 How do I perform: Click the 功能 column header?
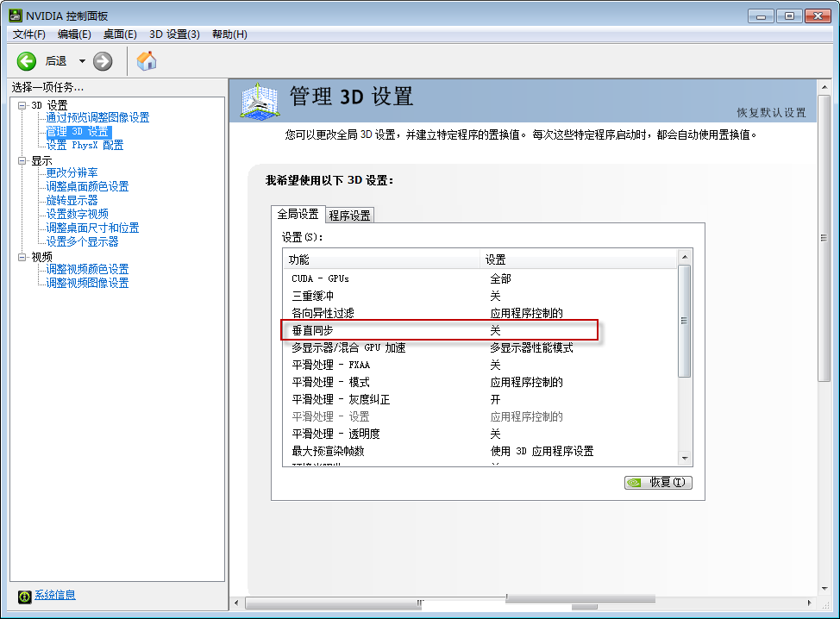(x=382, y=259)
